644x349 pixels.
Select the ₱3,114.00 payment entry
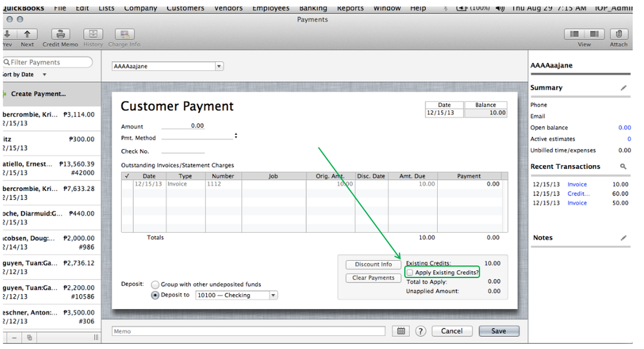pos(50,119)
